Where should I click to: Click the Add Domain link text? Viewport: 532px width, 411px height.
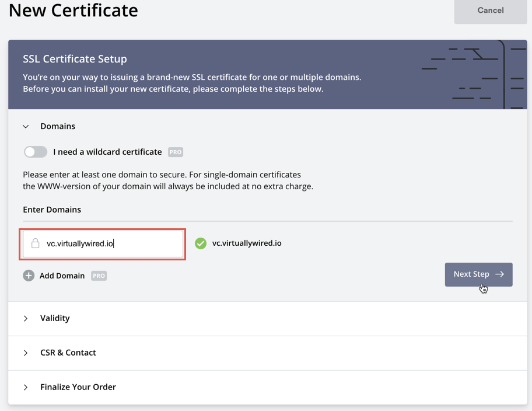[62, 276]
